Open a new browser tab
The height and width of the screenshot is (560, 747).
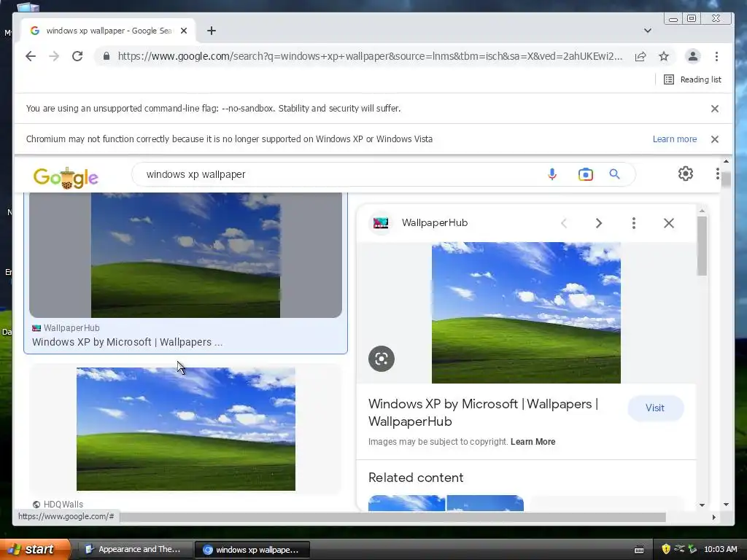[x=212, y=31]
